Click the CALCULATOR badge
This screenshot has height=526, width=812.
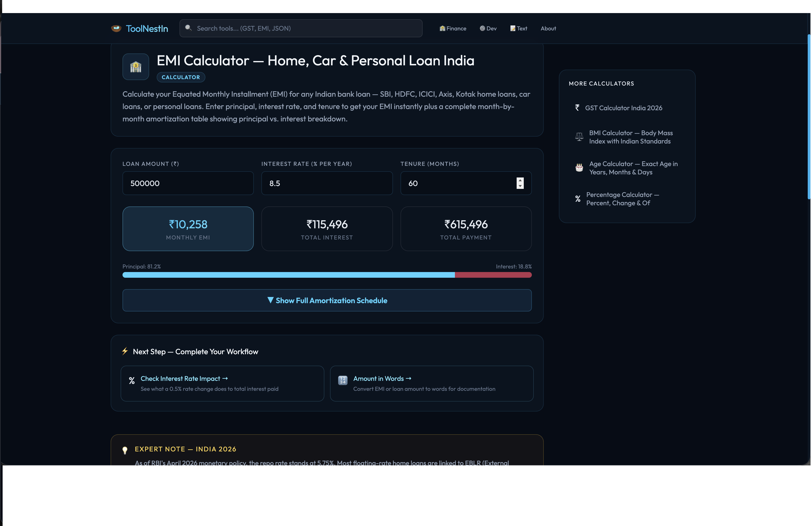pyautogui.click(x=181, y=77)
